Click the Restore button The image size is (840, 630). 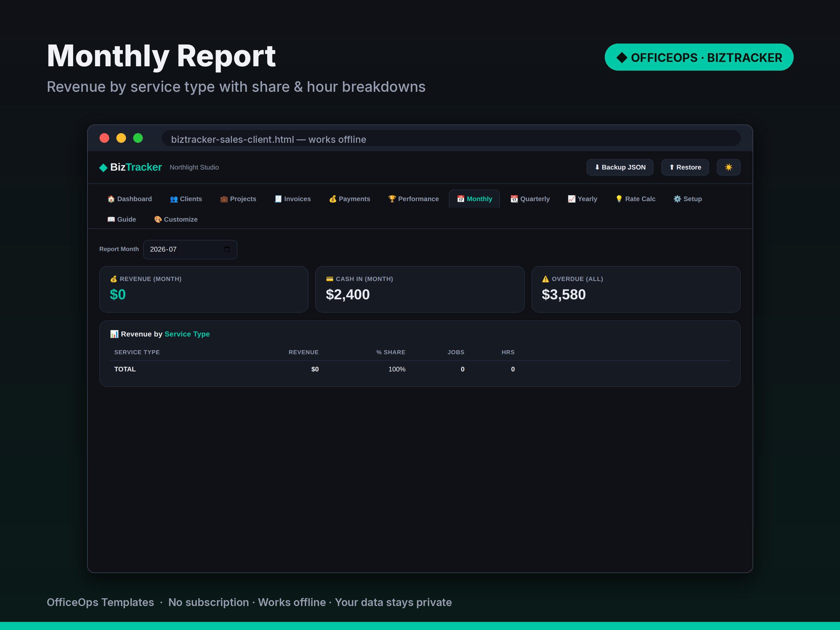(685, 167)
